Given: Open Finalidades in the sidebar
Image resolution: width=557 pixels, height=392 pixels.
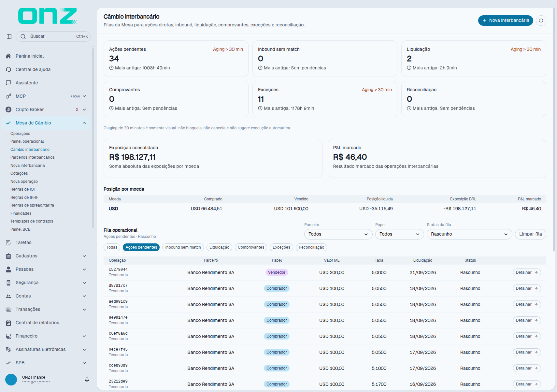Looking at the screenshot, I should click(21, 213).
